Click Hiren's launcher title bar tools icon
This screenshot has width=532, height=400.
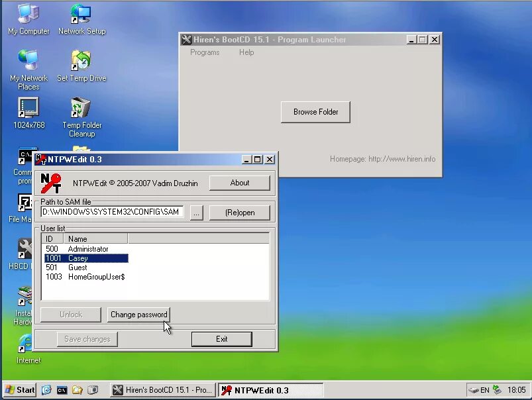(x=186, y=40)
